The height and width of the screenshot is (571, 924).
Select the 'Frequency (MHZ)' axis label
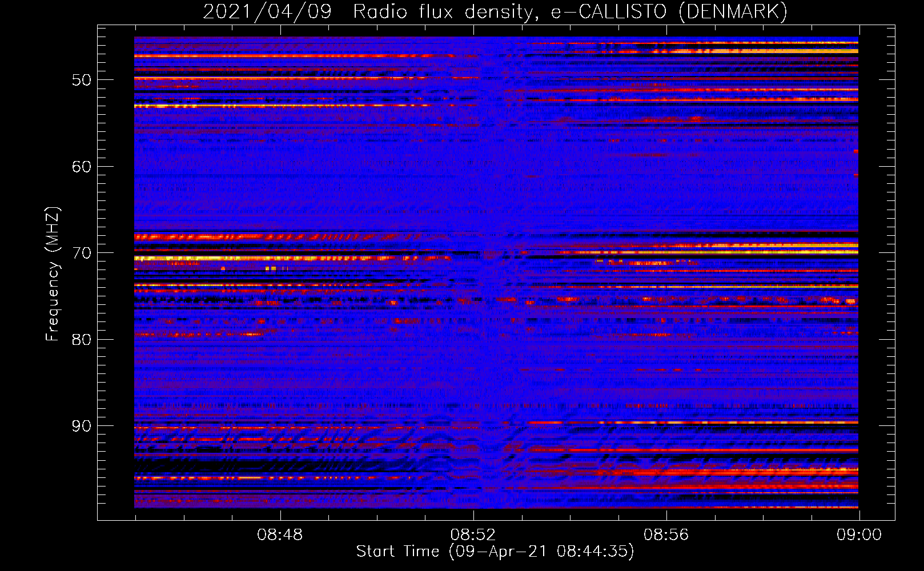52,274
